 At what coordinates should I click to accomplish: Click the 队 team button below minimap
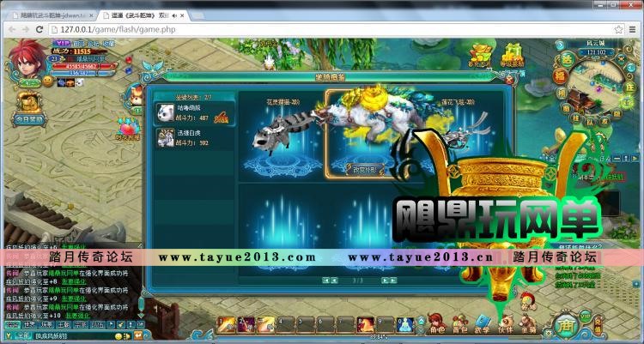pyautogui.click(x=590, y=122)
